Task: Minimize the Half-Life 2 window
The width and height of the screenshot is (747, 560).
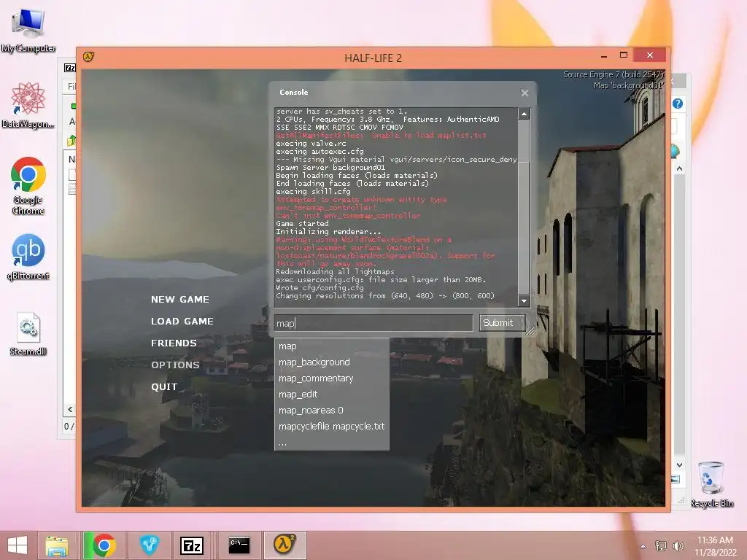Action: pyautogui.click(x=604, y=56)
